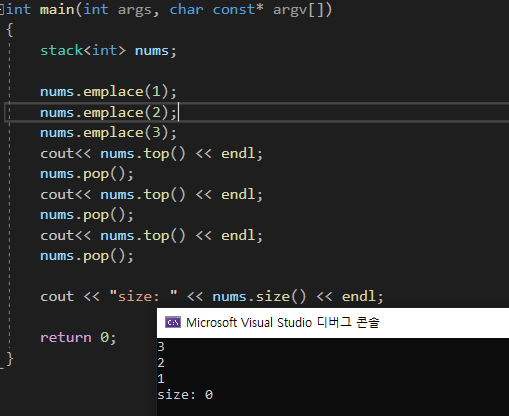Click the 'main' function name
Viewport: 509px width, 416px height.
click(x=57, y=9)
